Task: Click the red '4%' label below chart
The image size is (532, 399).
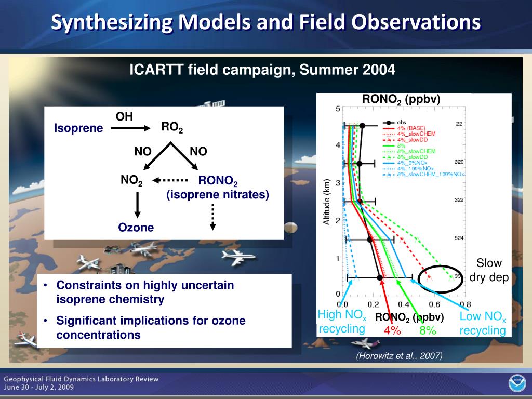Action: [x=392, y=330]
